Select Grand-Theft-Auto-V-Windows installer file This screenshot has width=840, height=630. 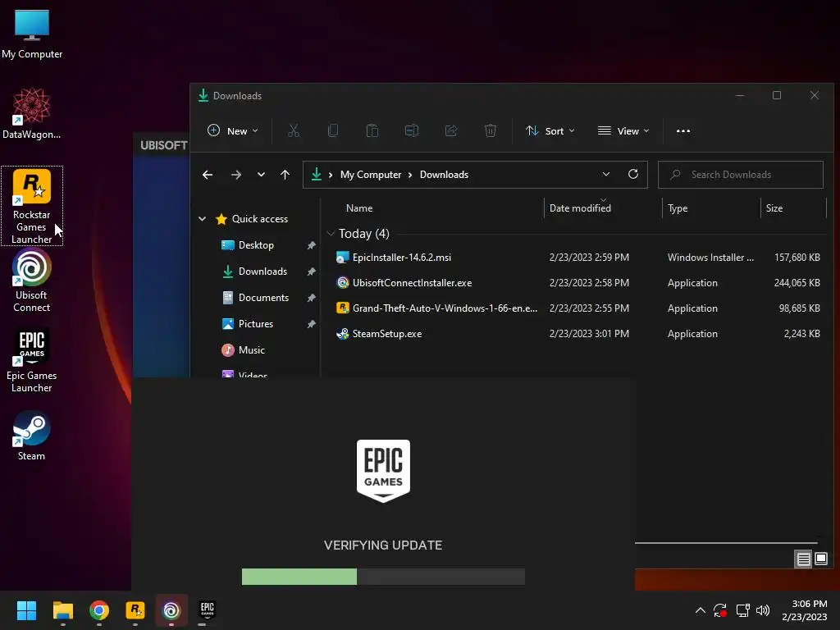[x=445, y=308]
